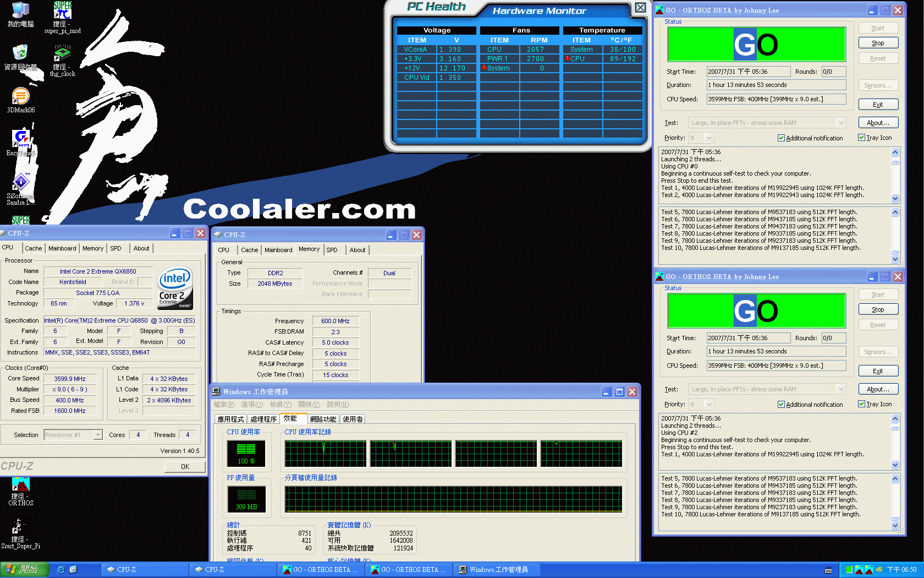Switch to Mainboard tab in left CPU-Z window
Viewport: 924px width, 578px height.
(x=62, y=248)
